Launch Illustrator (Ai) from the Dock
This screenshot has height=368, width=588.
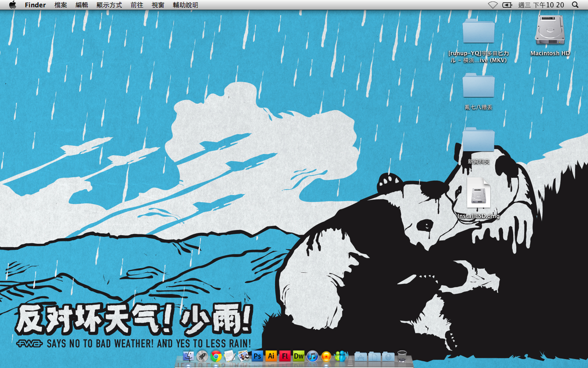271,356
